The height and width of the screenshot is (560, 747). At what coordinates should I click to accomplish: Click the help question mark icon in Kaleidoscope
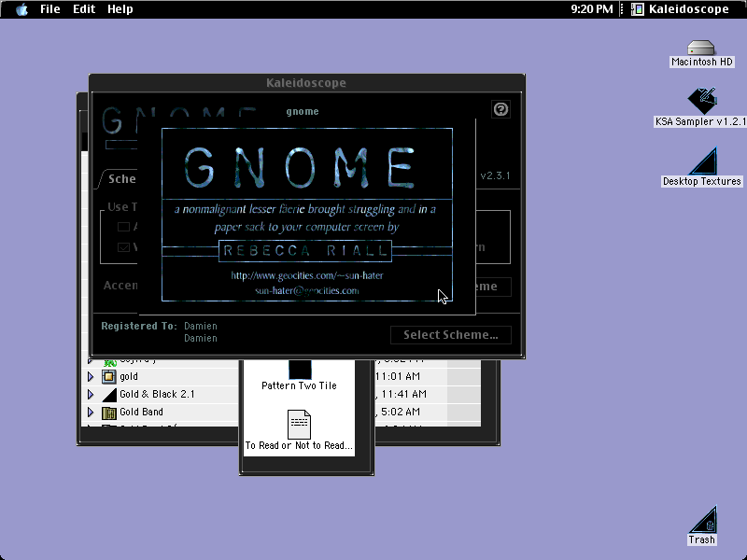coord(500,109)
